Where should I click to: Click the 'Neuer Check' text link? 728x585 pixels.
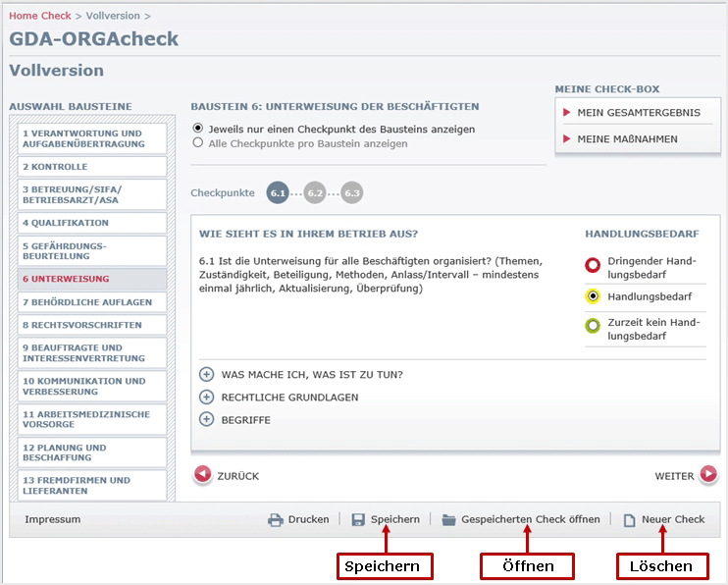[673, 519]
